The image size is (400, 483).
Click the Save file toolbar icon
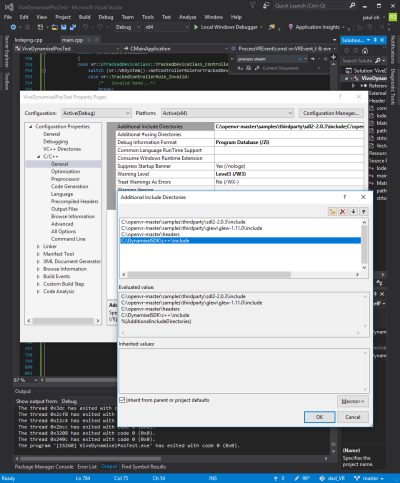(x=64, y=27)
